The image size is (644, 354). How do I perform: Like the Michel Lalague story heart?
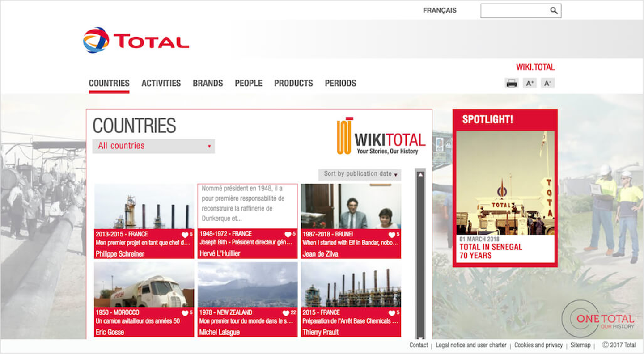point(286,313)
